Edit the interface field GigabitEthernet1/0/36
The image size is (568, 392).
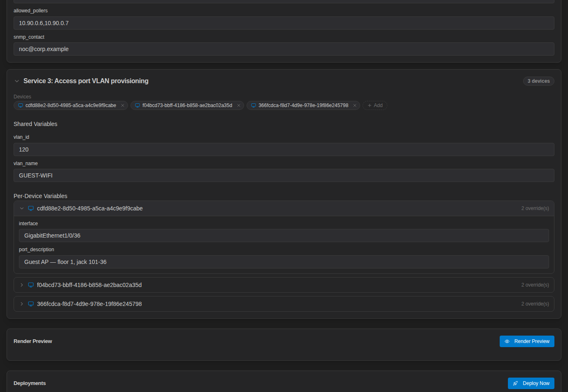(284, 236)
